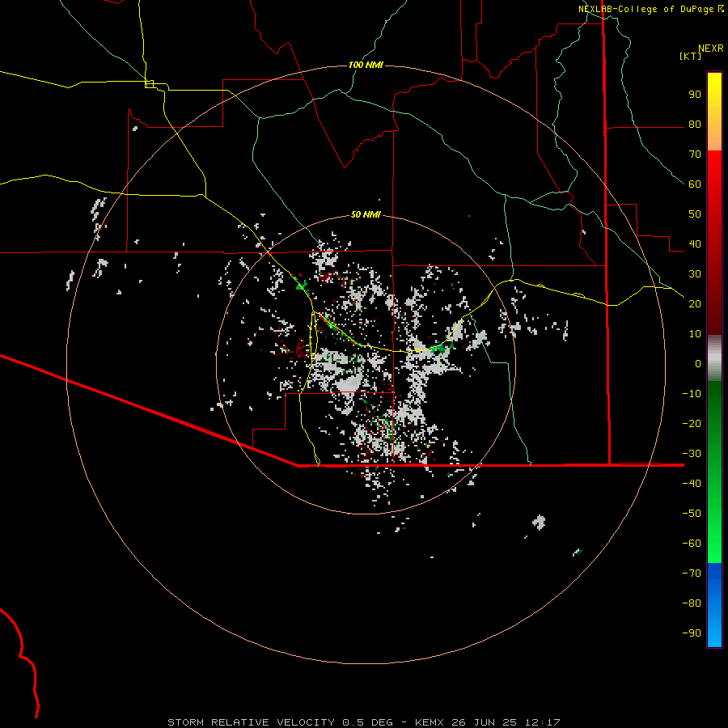Click the [KT] units label above color scale
Viewport: 728px width, 728px height.
pos(691,56)
